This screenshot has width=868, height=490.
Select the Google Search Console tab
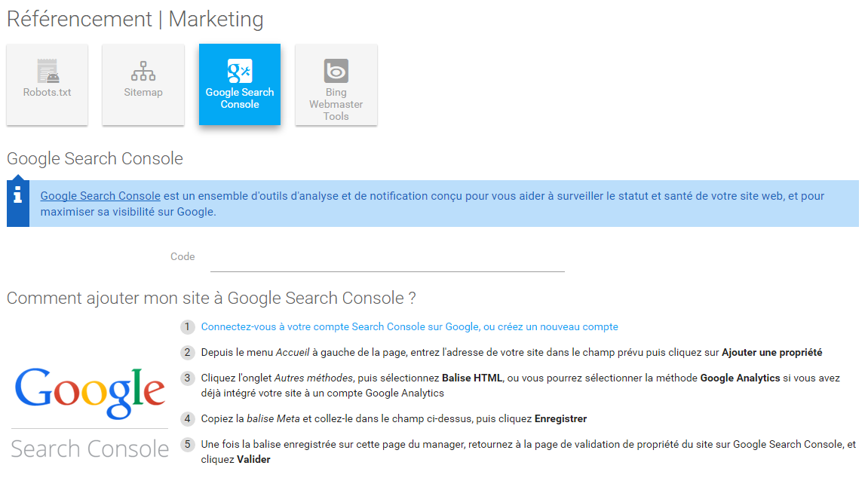pos(240,84)
